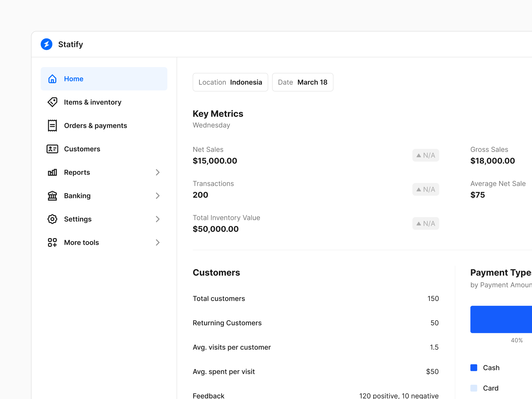Click the Card light blue legend swatch

point(474,388)
